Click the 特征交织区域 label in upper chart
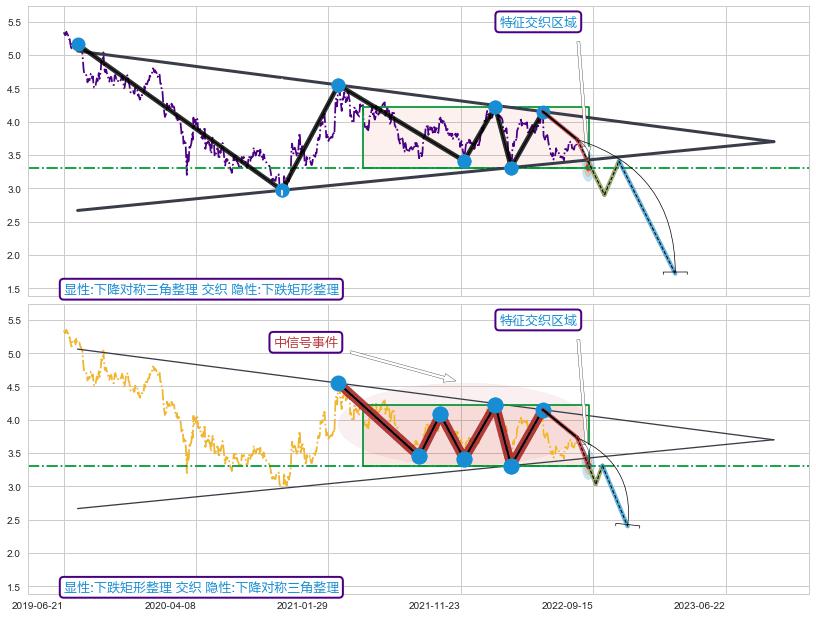 [538, 22]
